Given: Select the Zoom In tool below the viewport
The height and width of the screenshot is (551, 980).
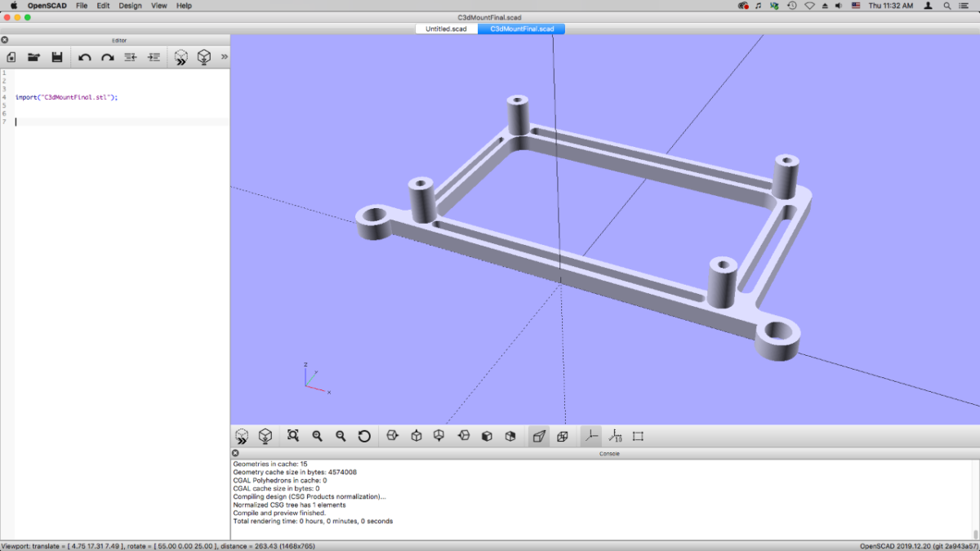Looking at the screenshot, I should click(318, 436).
